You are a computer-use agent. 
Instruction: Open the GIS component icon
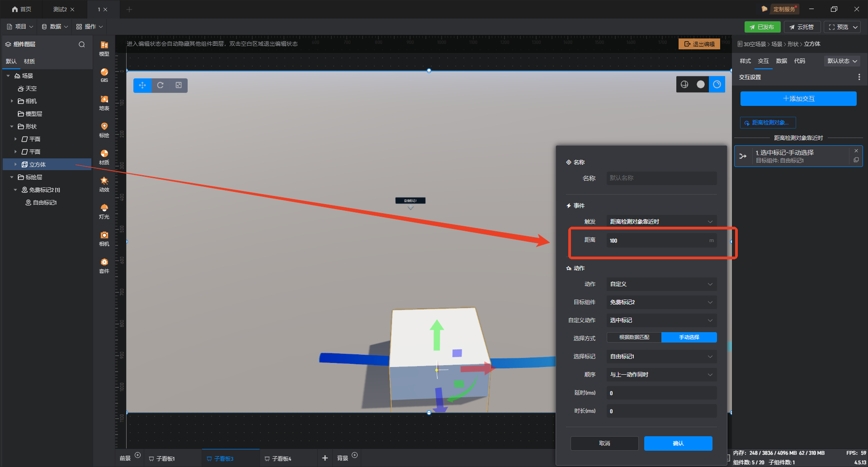[104, 75]
